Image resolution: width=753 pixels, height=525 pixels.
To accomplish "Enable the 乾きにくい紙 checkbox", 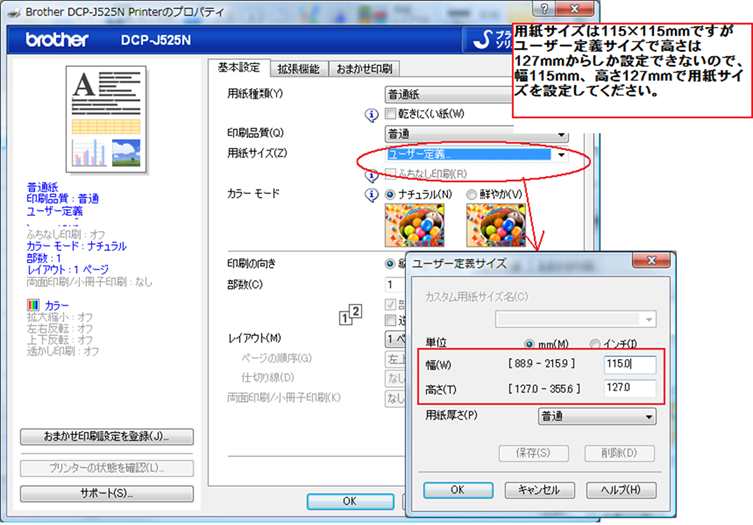I will coord(390,113).
